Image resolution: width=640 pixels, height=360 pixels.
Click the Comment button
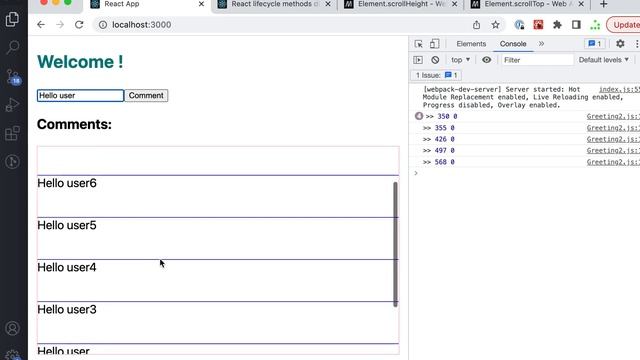(x=146, y=96)
